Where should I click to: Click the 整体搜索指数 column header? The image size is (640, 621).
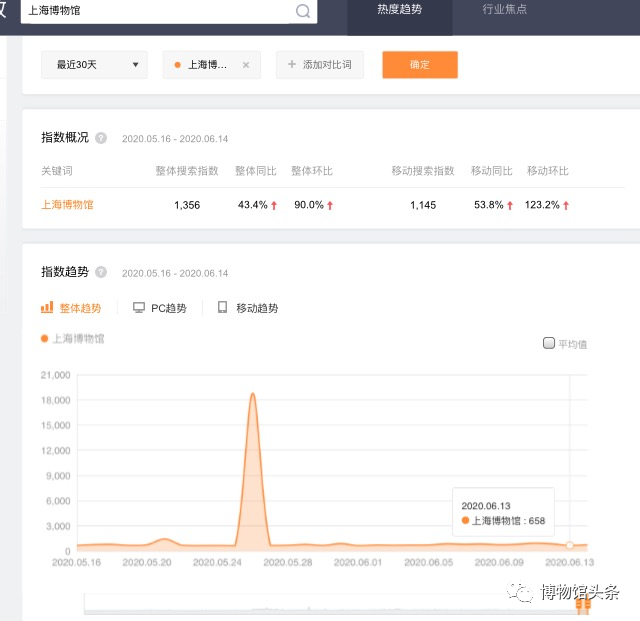[x=187, y=171]
